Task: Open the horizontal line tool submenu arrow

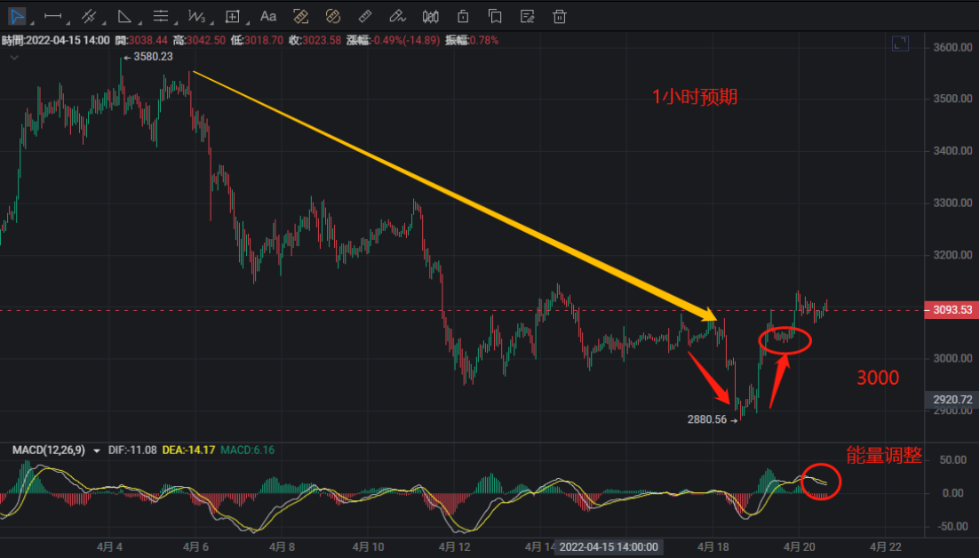Action: click(x=68, y=23)
